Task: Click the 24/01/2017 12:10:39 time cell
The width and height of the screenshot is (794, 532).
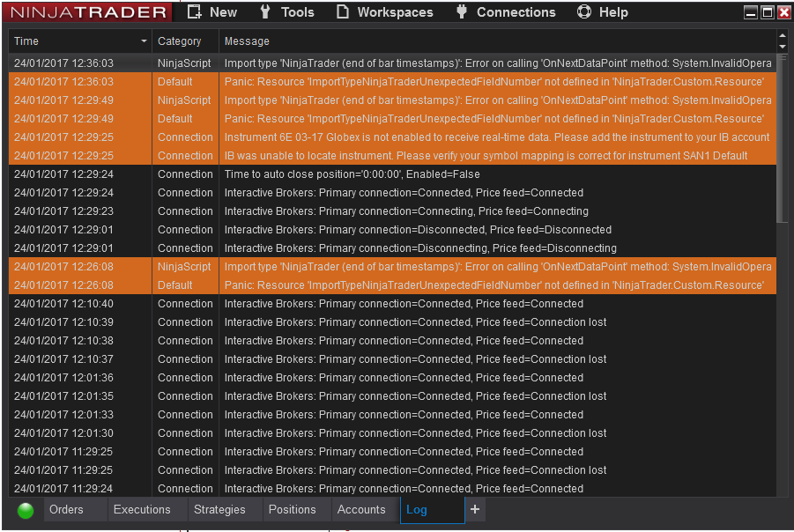Action: [80, 322]
